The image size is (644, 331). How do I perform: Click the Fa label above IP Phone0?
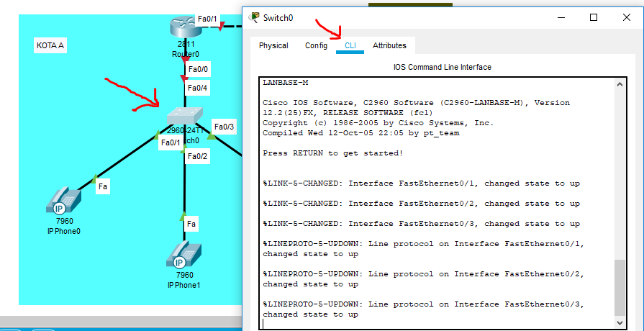(x=103, y=186)
